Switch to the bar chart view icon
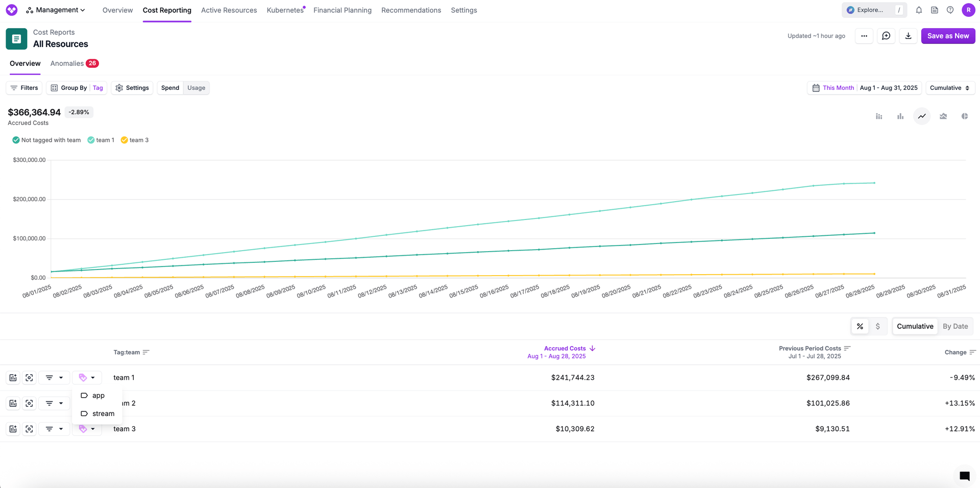This screenshot has width=980, height=488. (900, 116)
